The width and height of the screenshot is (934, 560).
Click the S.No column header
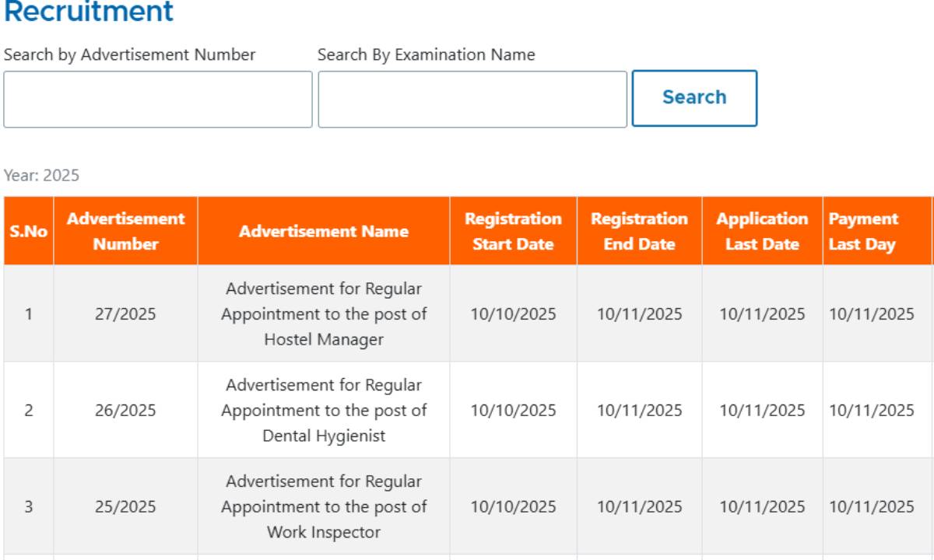coord(28,232)
